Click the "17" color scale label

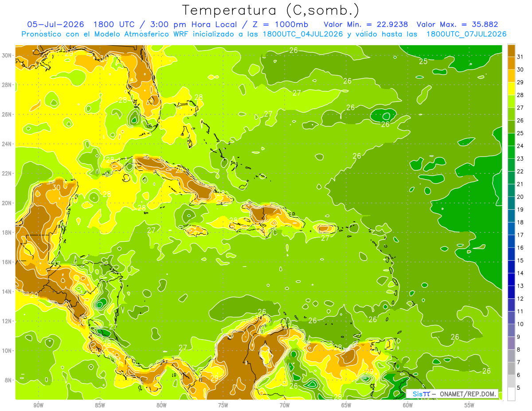tap(520, 235)
